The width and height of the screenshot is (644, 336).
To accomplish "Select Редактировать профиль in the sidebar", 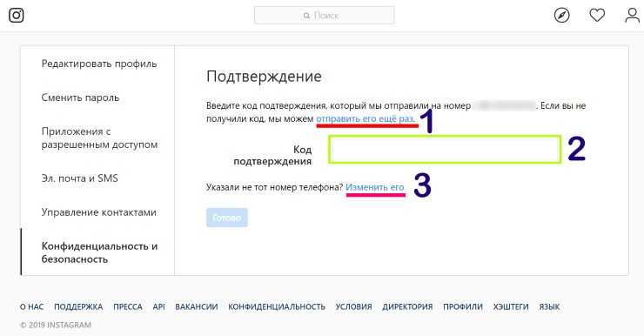I will (x=99, y=64).
